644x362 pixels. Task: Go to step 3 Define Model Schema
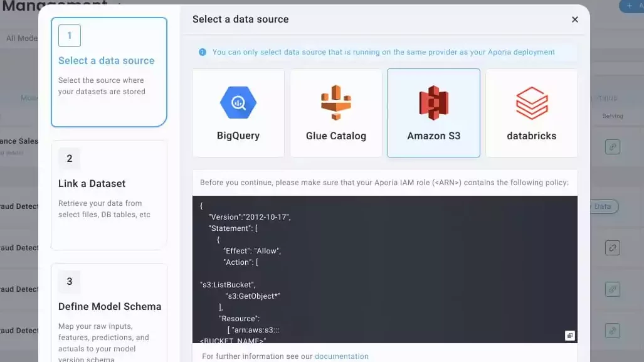point(109,312)
